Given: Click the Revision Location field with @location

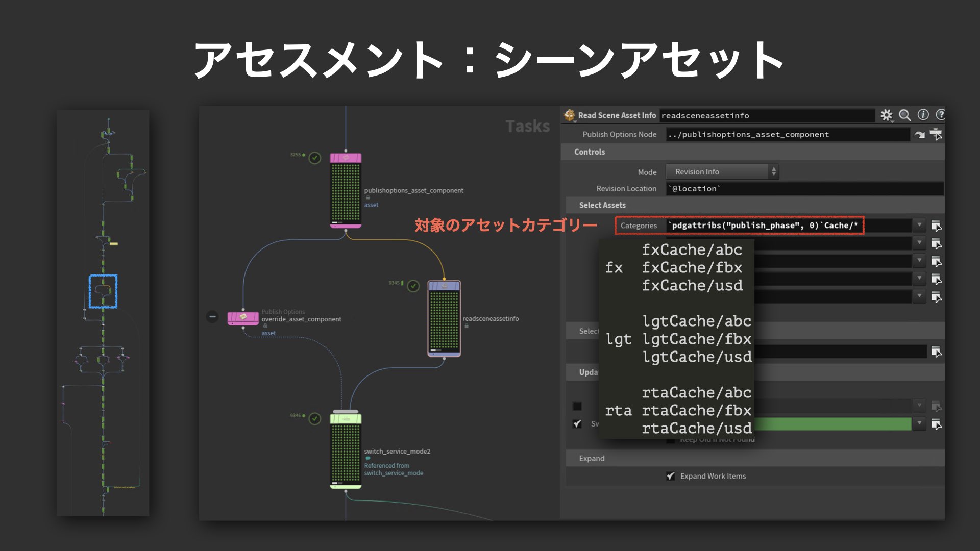Looking at the screenshot, I should coord(805,189).
